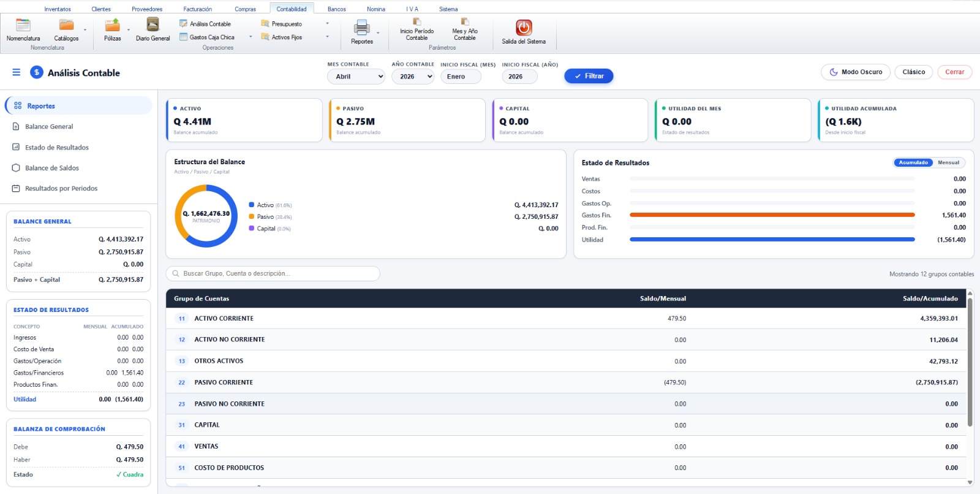980x494 pixels.
Task: Open Diario General book icon
Action: click(x=153, y=25)
